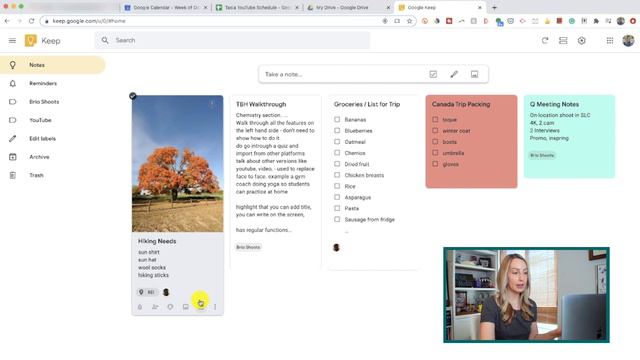Open more options on Hiking Needs note
This screenshot has width=640, height=360.
[x=215, y=307]
